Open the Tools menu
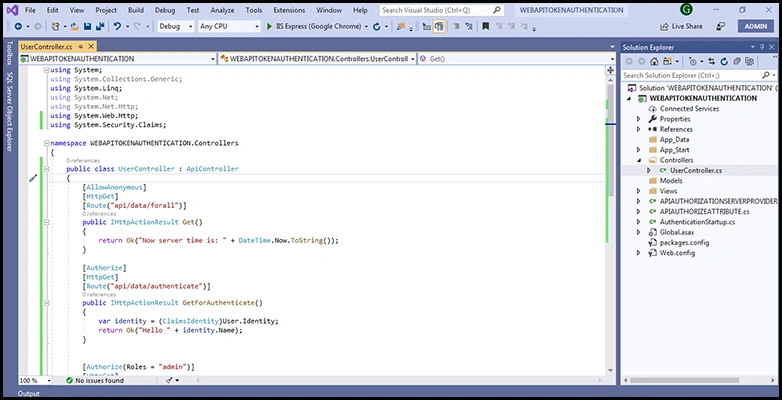Image resolution: width=782 pixels, height=400 pixels. point(254,10)
